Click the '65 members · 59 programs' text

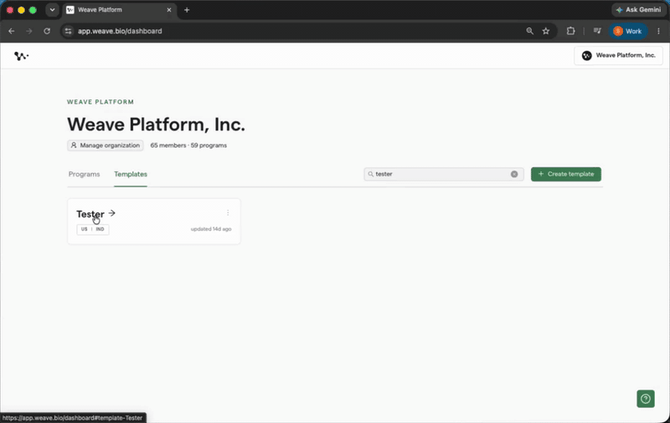click(188, 145)
